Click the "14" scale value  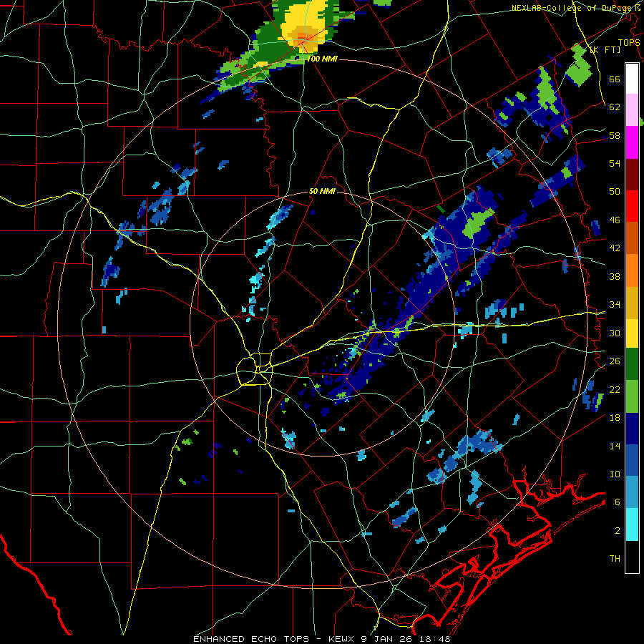pyautogui.click(x=615, y=446)
